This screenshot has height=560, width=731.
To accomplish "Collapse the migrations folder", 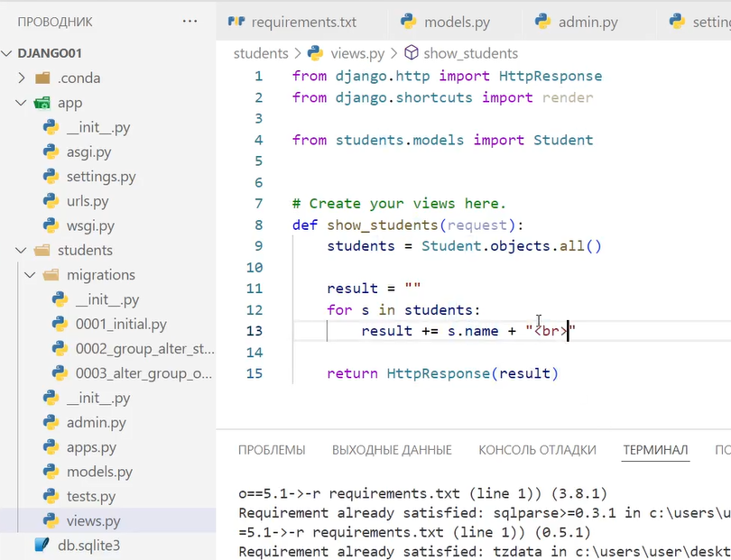I will tap(30, 275).
